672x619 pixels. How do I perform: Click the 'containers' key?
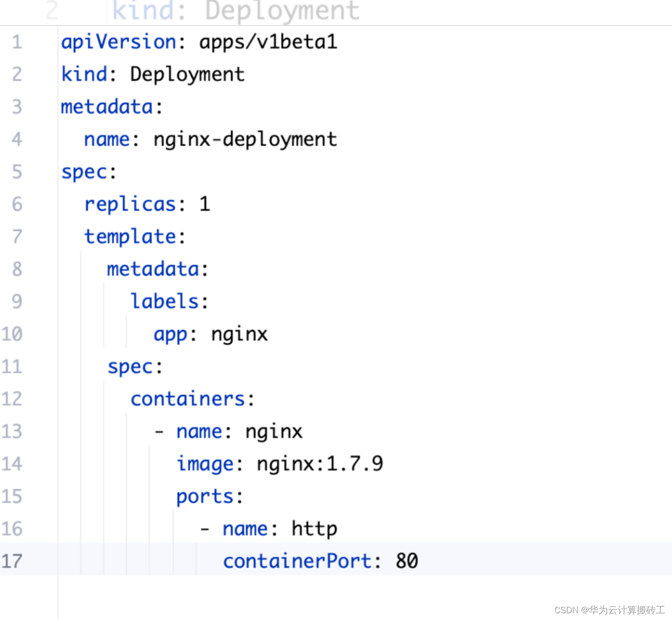point(187,399)
